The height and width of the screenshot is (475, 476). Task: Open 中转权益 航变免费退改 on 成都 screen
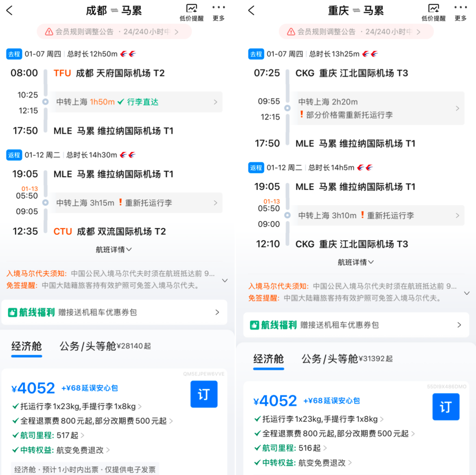tap(61, 450)
